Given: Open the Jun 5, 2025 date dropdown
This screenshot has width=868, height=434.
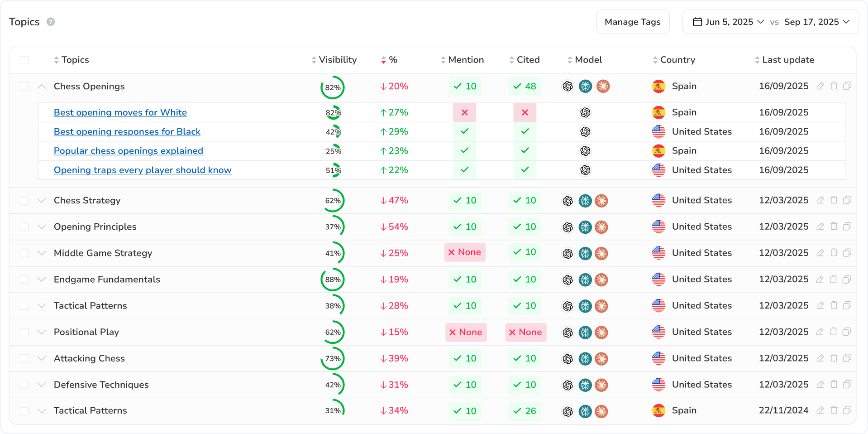Looking at the screenshot, I should click(x=729, y=22).
